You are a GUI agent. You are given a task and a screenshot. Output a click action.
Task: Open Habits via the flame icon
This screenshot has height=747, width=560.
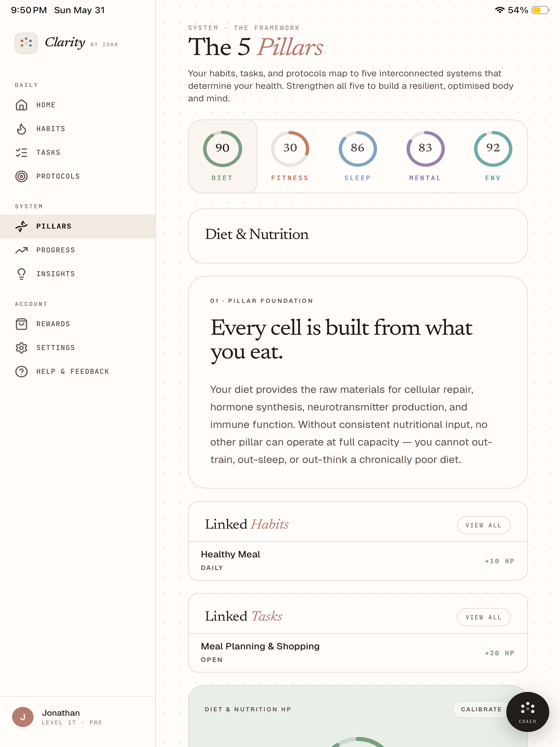(x=21, y=129)
